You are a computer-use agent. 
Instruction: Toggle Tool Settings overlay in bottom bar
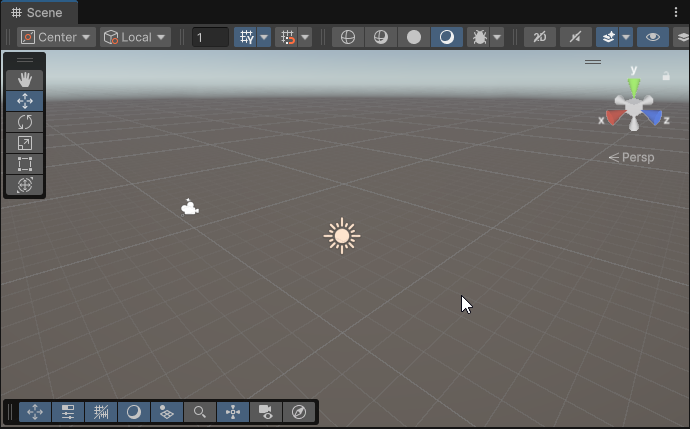tap(68, 412)
